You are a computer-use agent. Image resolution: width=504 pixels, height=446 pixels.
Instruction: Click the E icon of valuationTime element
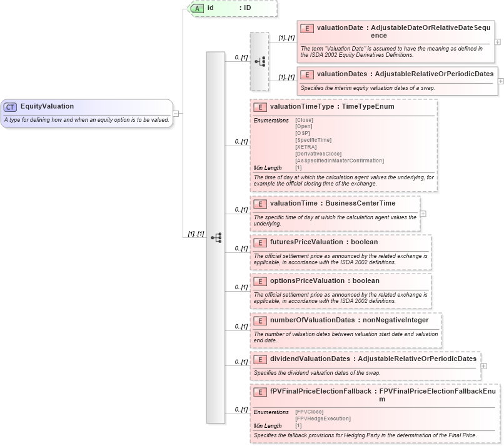pyautogui.click(x=260, y=204)
